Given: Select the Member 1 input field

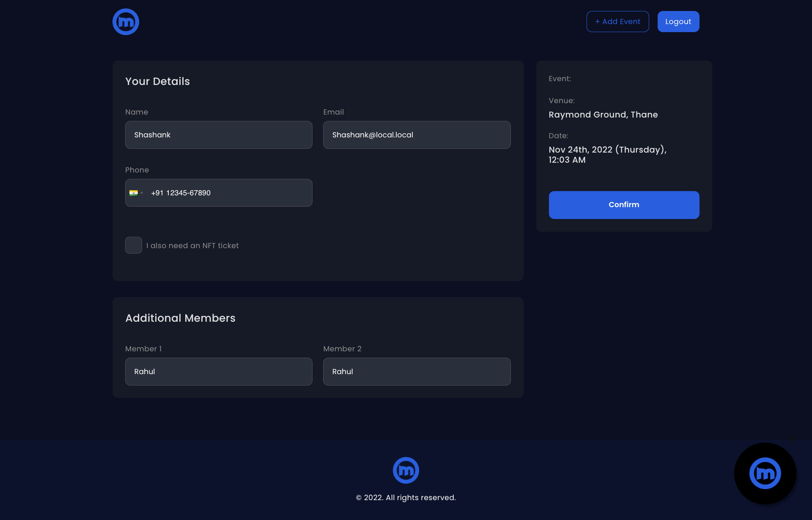Looking at the screenshot, I should (x=219, y=372).
